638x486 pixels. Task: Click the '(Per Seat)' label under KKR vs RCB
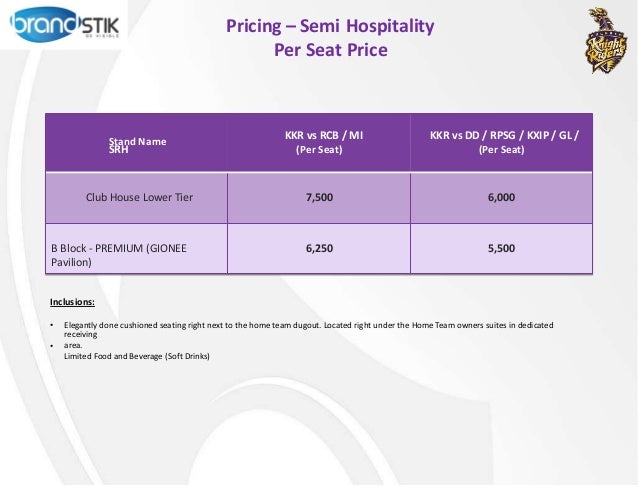(x=317, y=151)
